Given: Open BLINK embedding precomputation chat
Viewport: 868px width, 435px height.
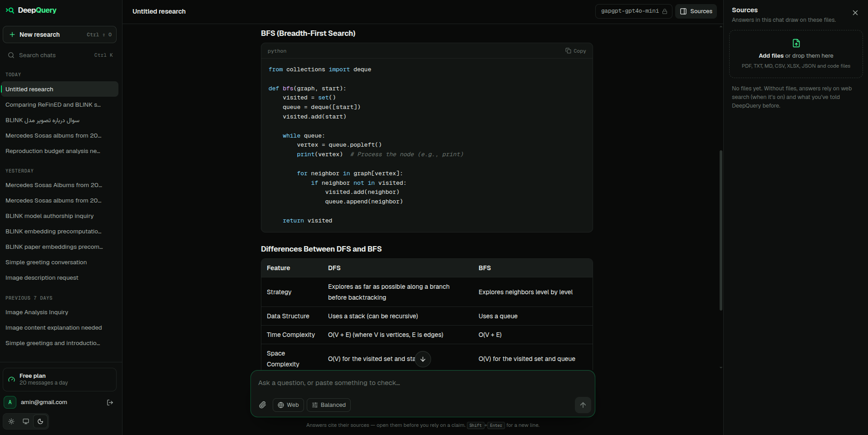Looking at the screenshot, I should tap(59, 231).
